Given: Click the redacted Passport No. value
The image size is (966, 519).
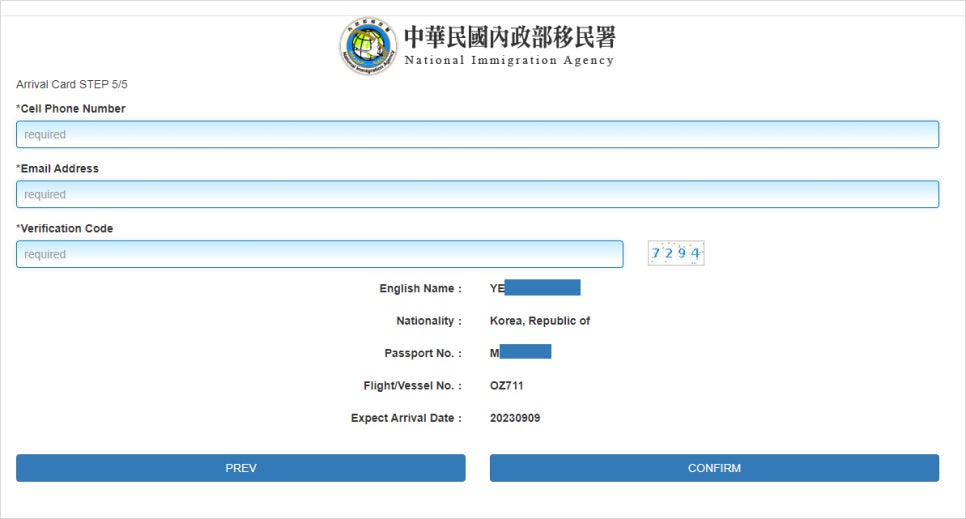Looking at the screenshot, I should tap(521, 353).
